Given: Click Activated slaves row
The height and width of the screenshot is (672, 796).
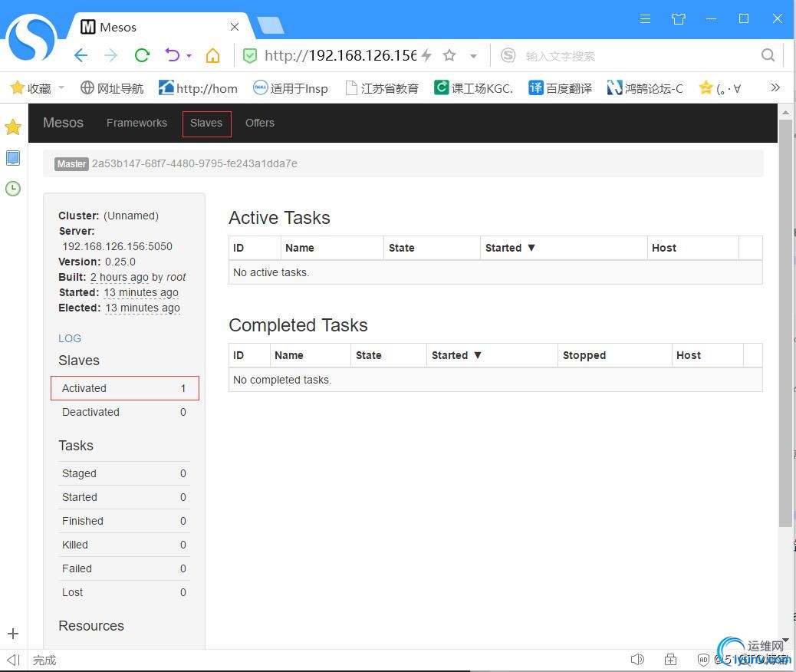Looking at the screenshot, I should tap(125, 388).
